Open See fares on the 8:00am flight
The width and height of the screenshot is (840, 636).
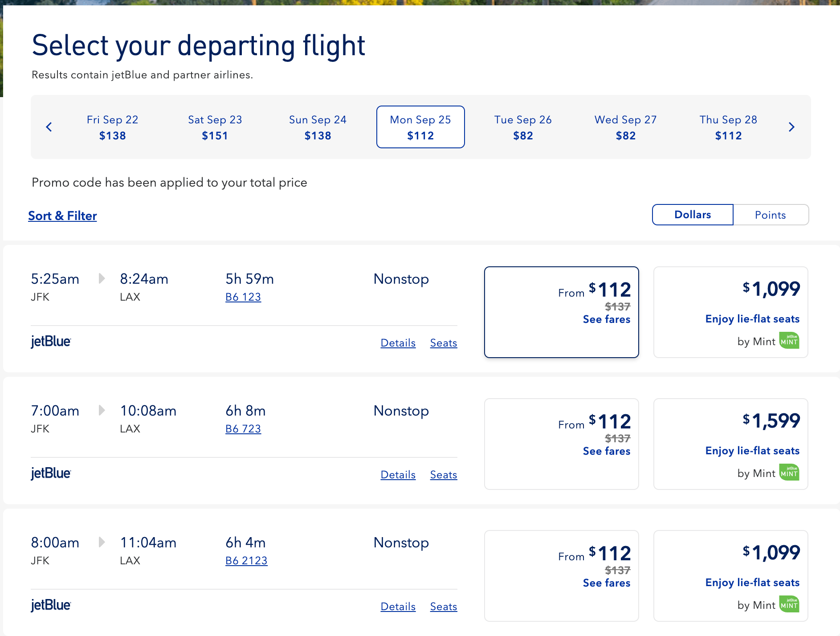click(606, 583)
